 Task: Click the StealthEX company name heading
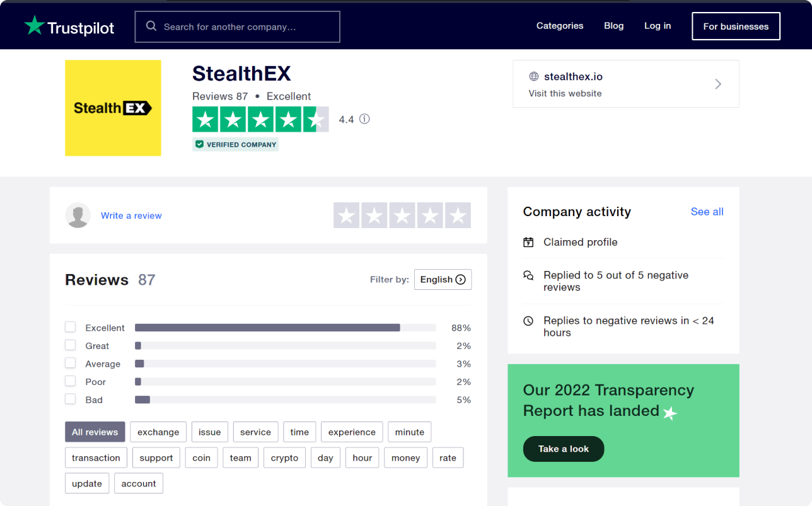(241, 74)
